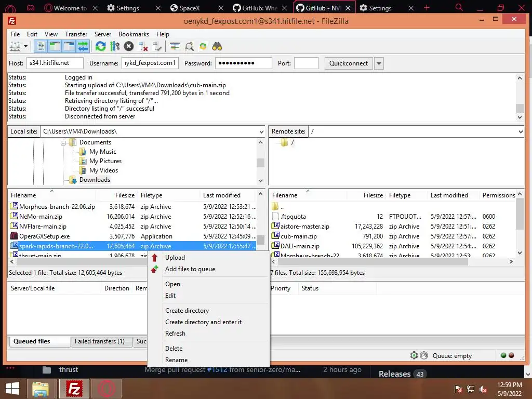Sort remote files by Filetype column
The height and width of the screenshot is (399, 532).
[400, 195]
